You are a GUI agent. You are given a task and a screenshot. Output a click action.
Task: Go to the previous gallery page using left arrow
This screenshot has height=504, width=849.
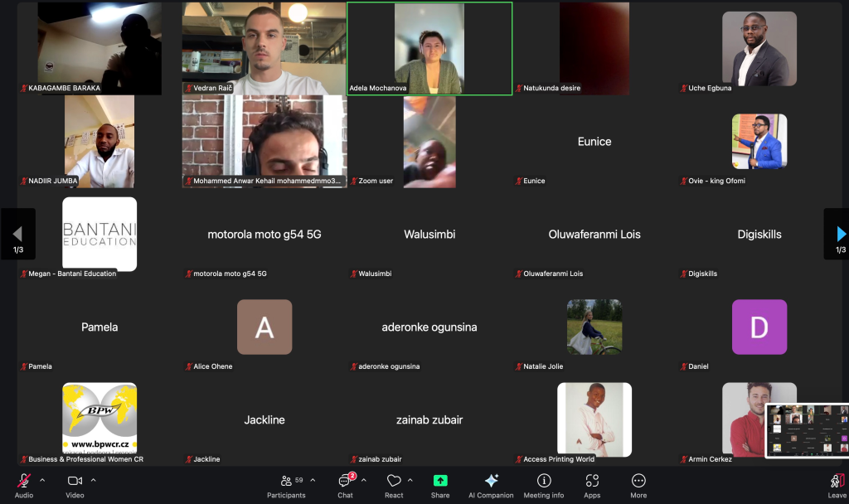[x=17, y=234]
